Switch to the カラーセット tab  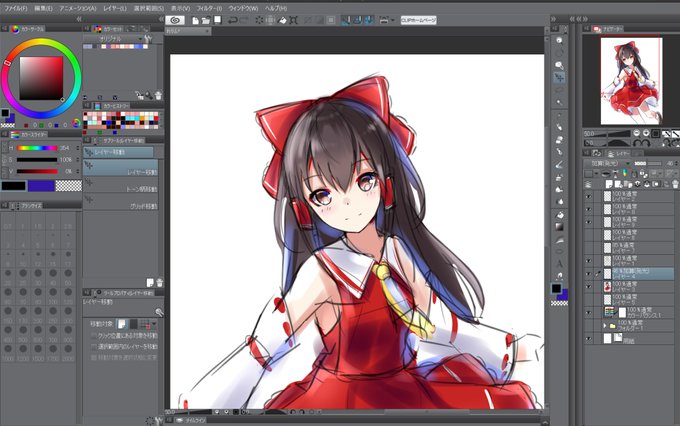click(108, 29)
